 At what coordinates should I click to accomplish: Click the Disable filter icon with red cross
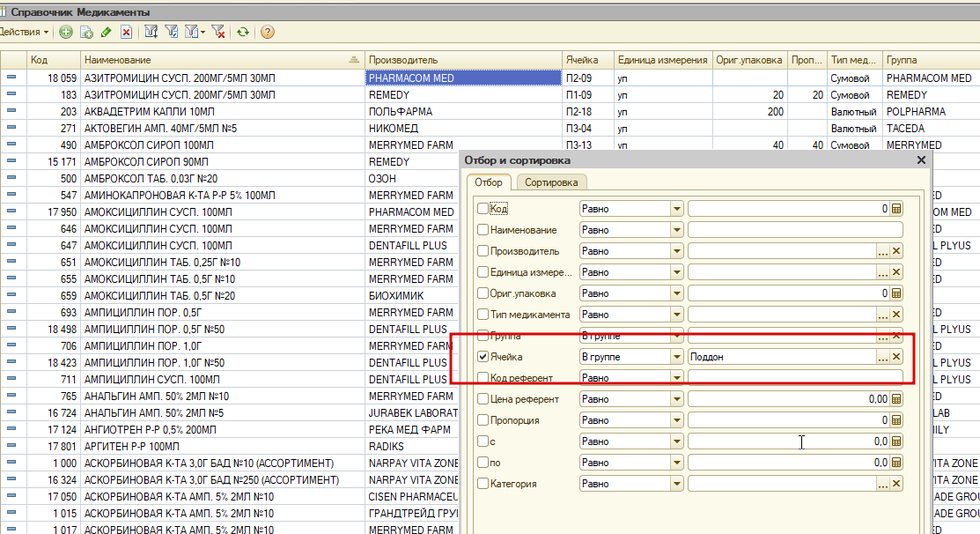218,32
